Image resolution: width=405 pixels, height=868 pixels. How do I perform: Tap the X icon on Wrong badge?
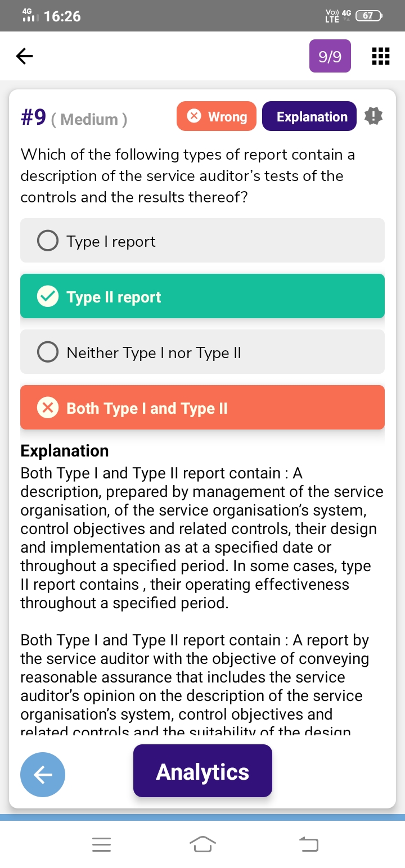194,116
